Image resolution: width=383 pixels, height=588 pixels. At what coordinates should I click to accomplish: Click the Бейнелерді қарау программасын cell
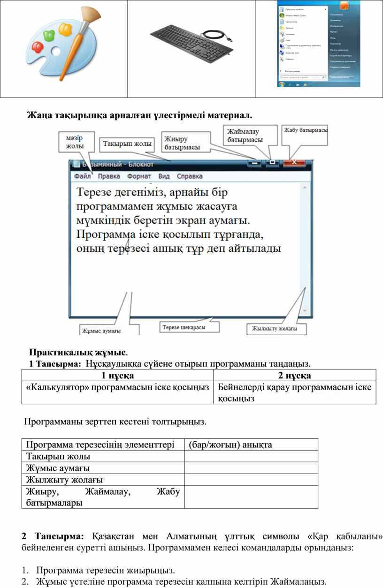(x=295, y=392)
